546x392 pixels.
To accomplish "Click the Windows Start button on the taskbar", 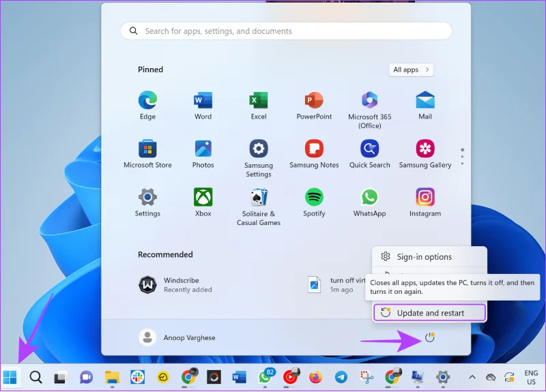I will pos(10,377).
